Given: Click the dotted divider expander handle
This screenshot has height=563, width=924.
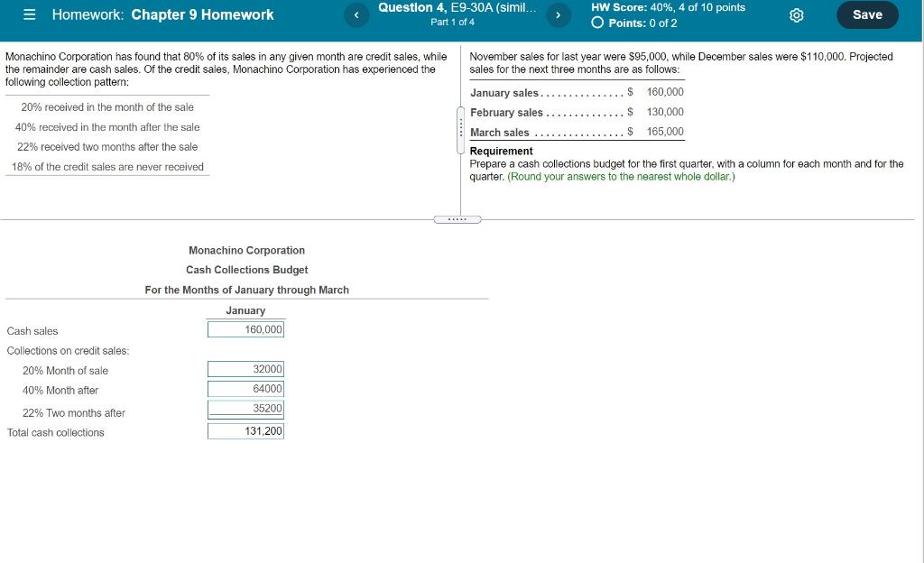Looking at the screenshot, I should click(458, 218).
